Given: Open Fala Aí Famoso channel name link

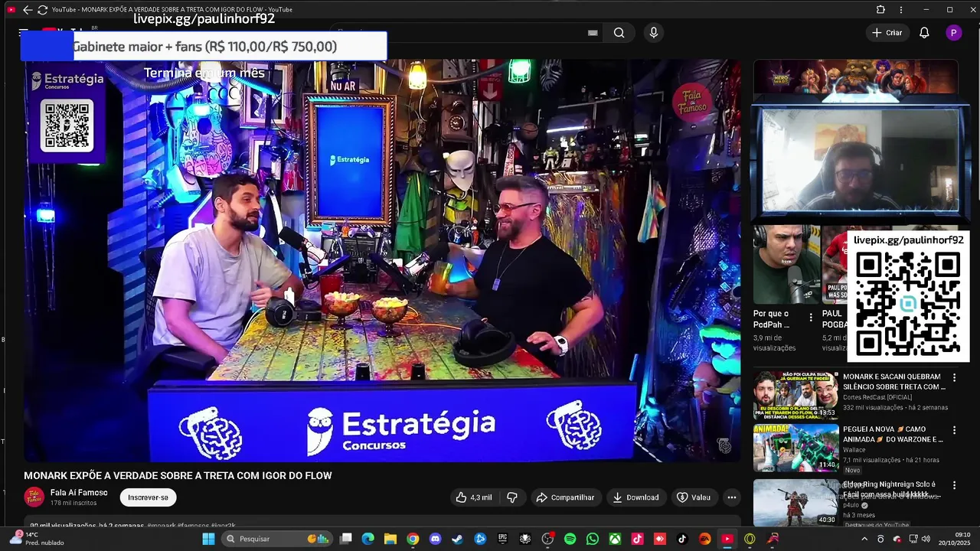Looking at the screenshot, I should click(x=79, y=493).
